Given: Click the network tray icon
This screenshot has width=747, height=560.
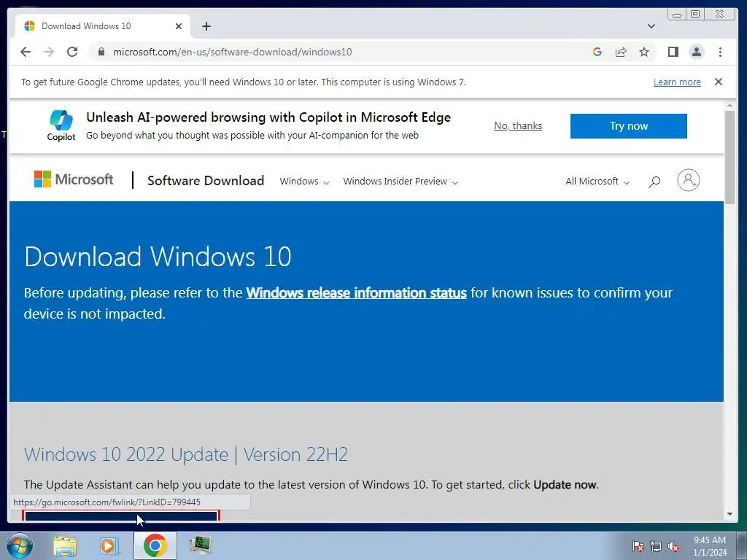Looking at the screenshot, I should click(x=656, y=546).
